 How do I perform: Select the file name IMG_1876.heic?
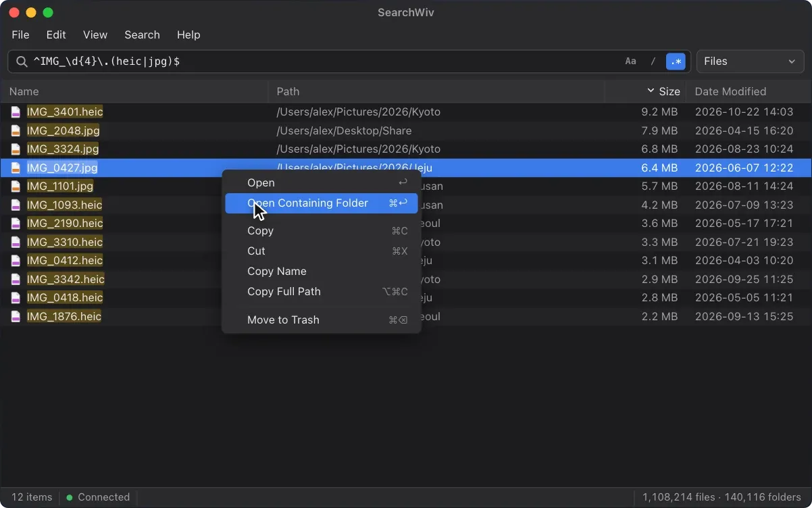(x=64, y=316)
